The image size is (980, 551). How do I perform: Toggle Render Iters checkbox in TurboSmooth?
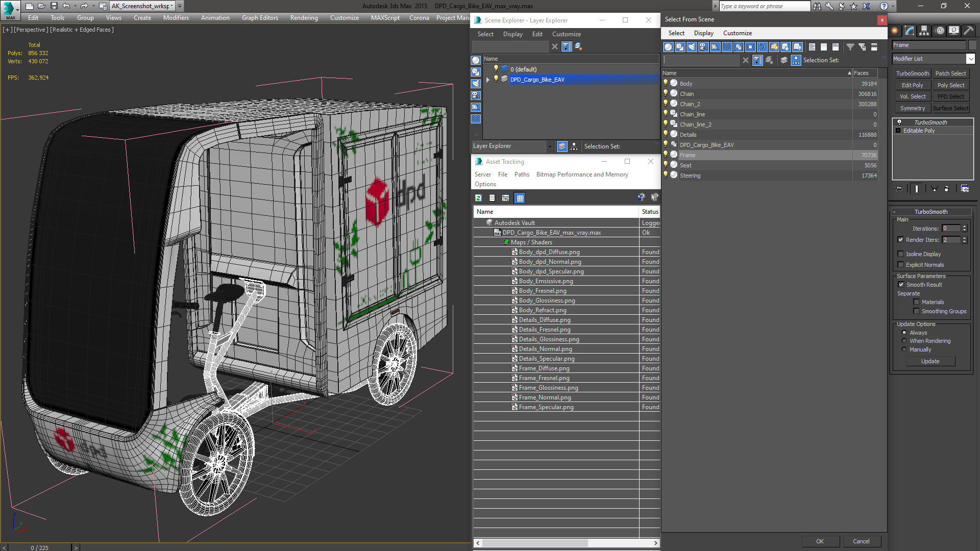(901, 239)
